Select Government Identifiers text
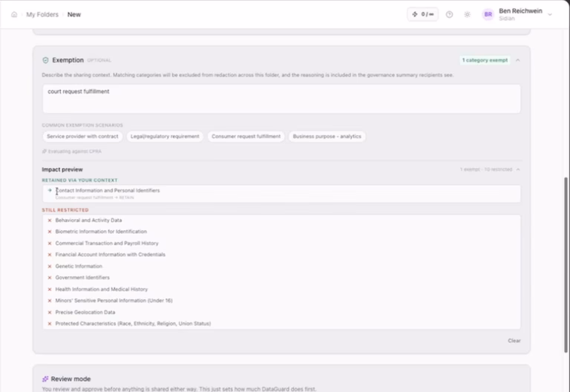The height and width of the screenshot is (392, 570). tap(82, 278)
